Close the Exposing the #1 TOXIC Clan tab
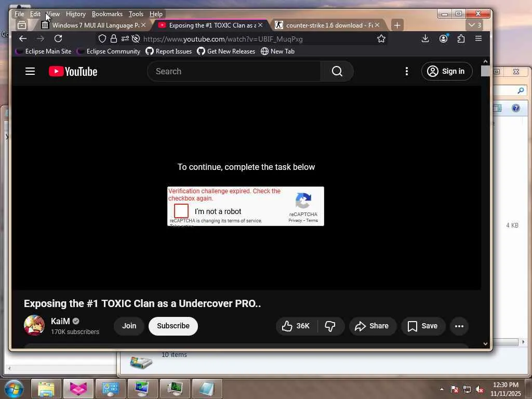This screenshot has height=399, width=532. (x=260, y=25)
